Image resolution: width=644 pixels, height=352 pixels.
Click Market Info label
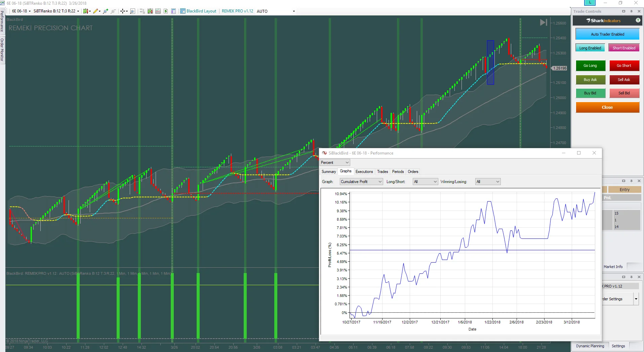613,267
